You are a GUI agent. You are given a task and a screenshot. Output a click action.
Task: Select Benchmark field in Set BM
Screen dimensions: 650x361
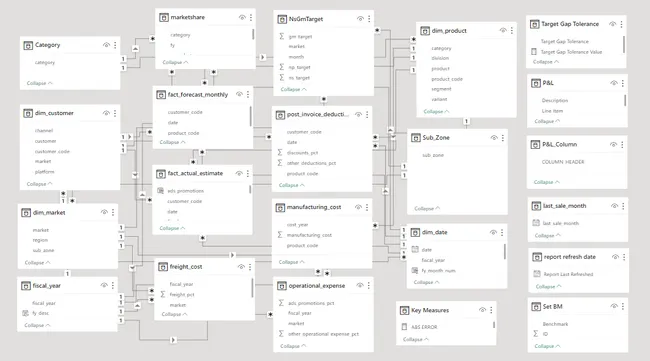[555, 324]
